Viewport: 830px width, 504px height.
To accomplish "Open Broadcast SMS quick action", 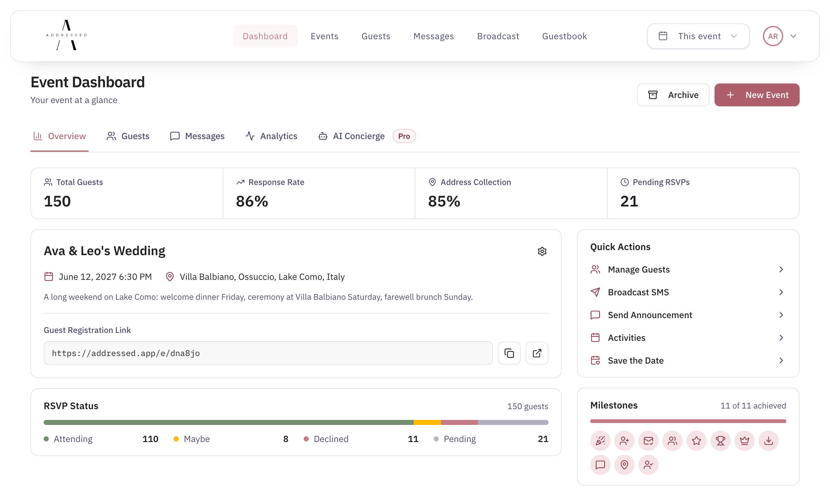I will point(688,292).
